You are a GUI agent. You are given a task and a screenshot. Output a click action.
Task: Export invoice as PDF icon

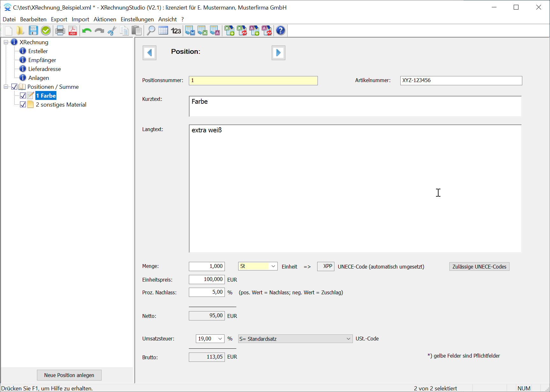(x=73, y=31)
